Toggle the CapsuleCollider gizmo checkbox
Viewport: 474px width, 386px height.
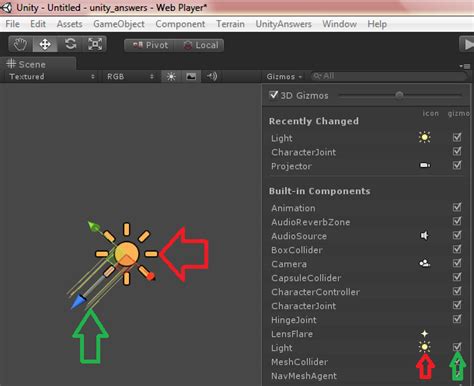pyautogui.click(x=457, y=277)
